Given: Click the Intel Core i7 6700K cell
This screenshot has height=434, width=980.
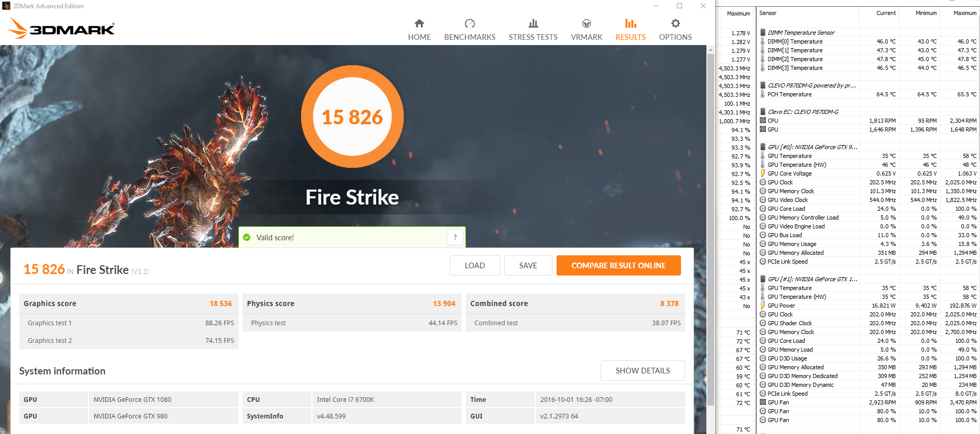Looking at the screenshot, I should pos(387,399).
